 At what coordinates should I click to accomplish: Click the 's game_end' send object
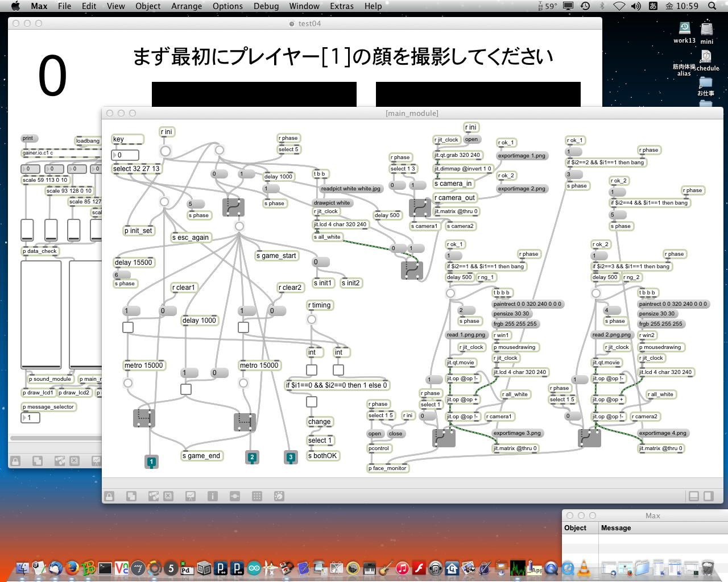(x=202, y=456)
